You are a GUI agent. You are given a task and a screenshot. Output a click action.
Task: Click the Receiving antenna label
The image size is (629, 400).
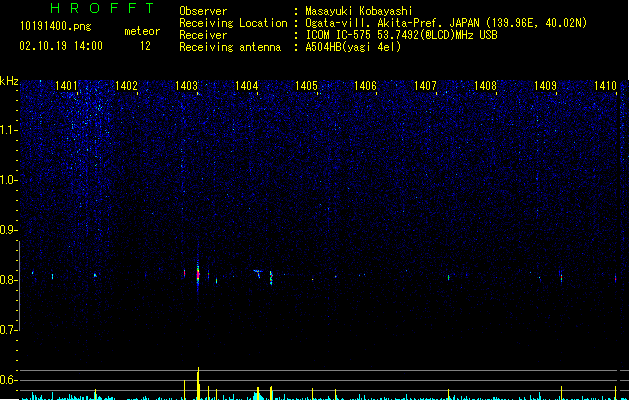(230, 47)
